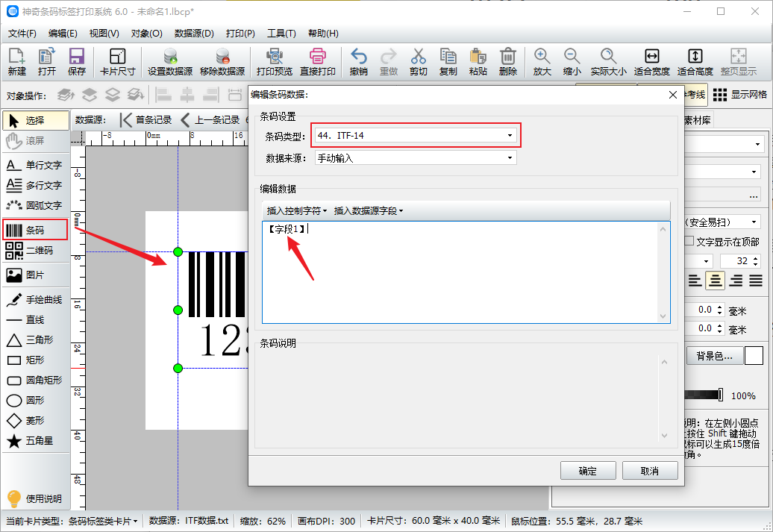773x532 pixels.
Task: Select the 五角星 star shape tool
Action: 35,441
